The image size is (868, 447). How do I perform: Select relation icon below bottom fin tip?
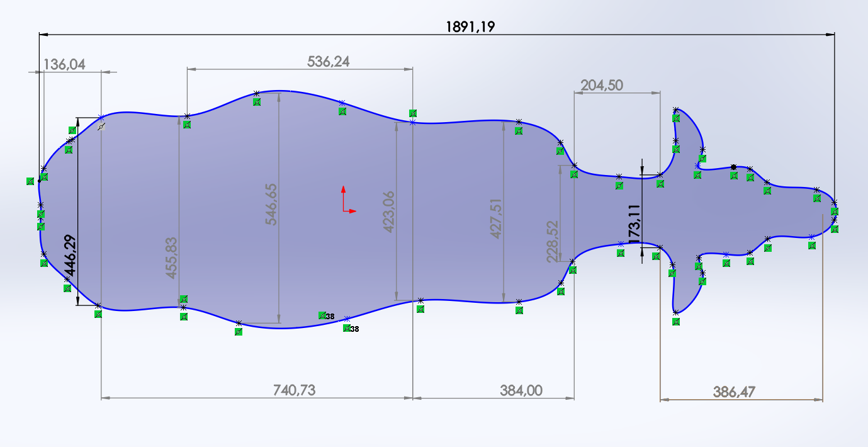point(676,322)
